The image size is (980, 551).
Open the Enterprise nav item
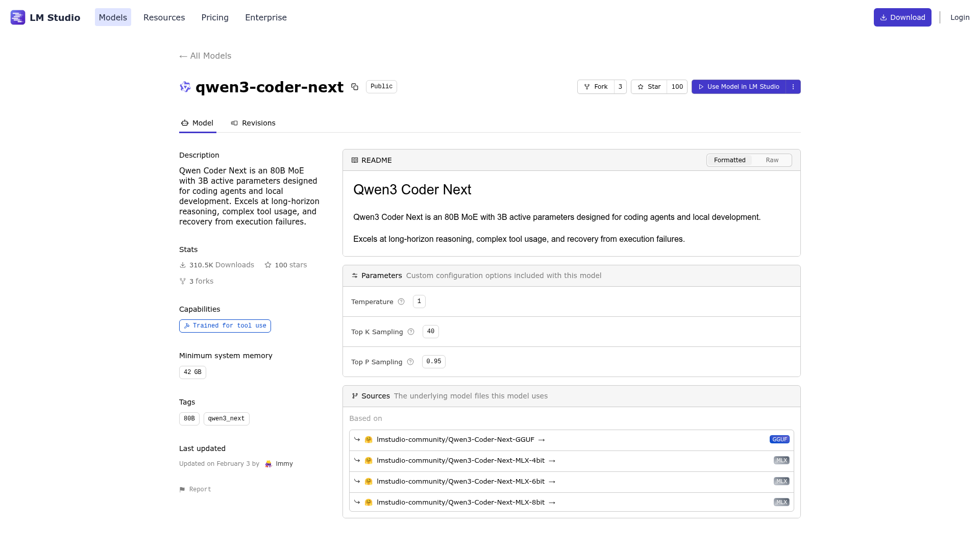click(266, 17)
